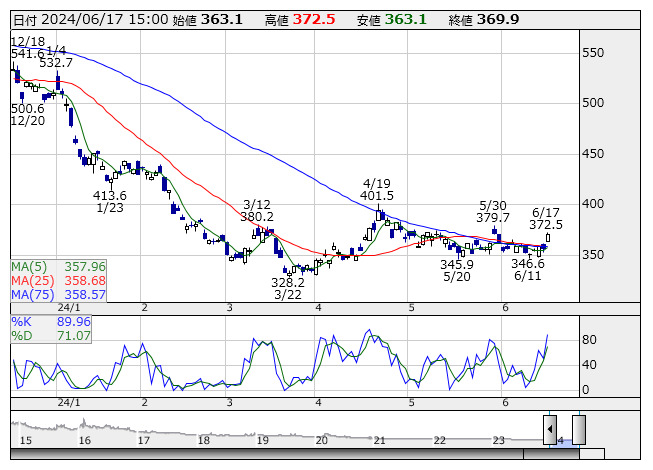653x470 pixels.
Task: Select year 18 in overview timeline
Action: click(203, 440)
